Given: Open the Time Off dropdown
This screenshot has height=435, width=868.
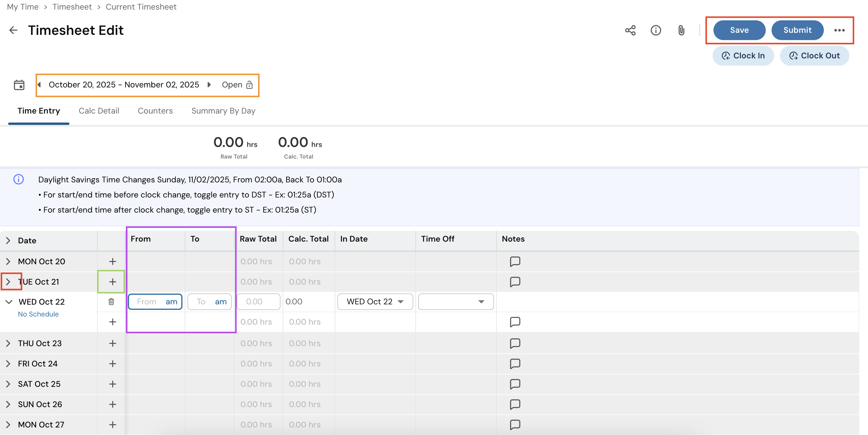Looking at the screenshot, I should pyautogui.click(x=455, y=302).
